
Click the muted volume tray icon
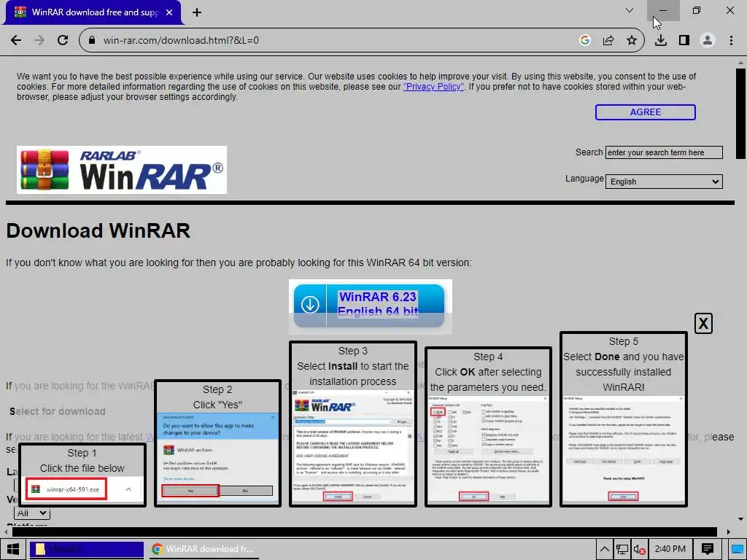[639, 550]
